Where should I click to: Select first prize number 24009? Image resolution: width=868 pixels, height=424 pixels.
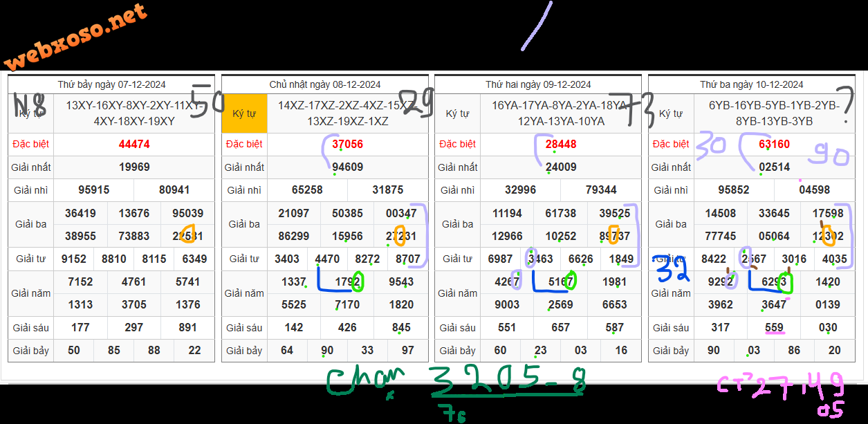[x=561, y=167]
